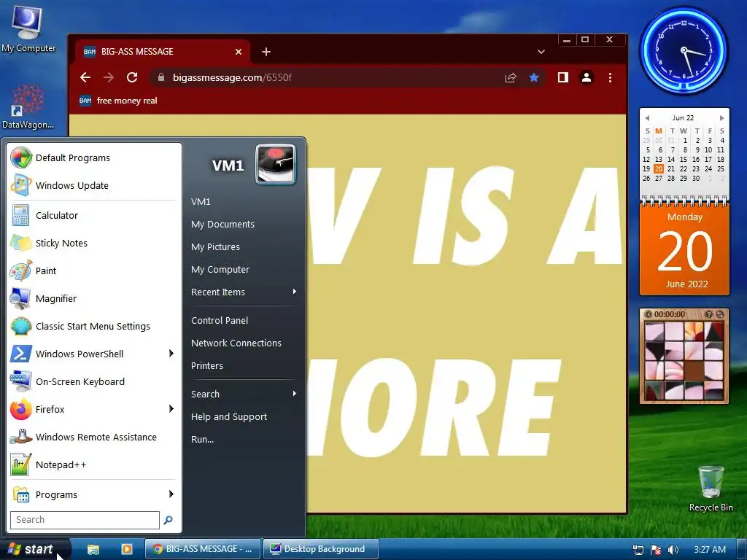Select DataWagon desktop shortcut
747x560 pixels.
click(28, 106)
